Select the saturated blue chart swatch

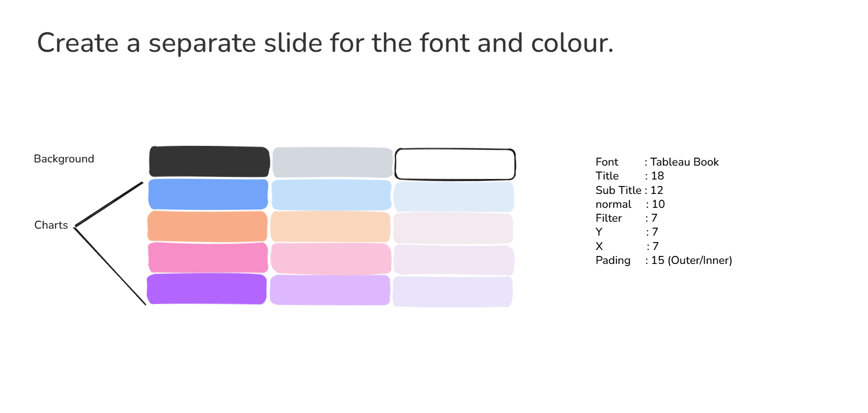pos(208,194)
